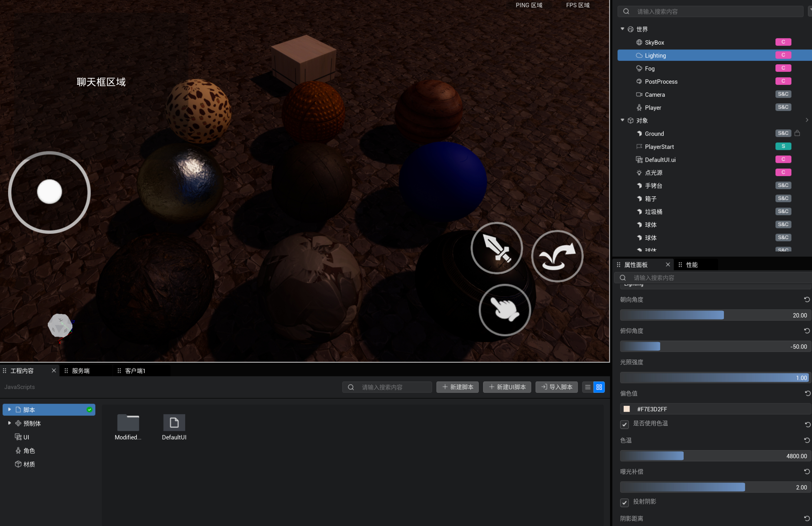Image resolution: width=812 pixels, height=526 pixels.
Task: Switch to list view layout
Action: click(587, 387)
